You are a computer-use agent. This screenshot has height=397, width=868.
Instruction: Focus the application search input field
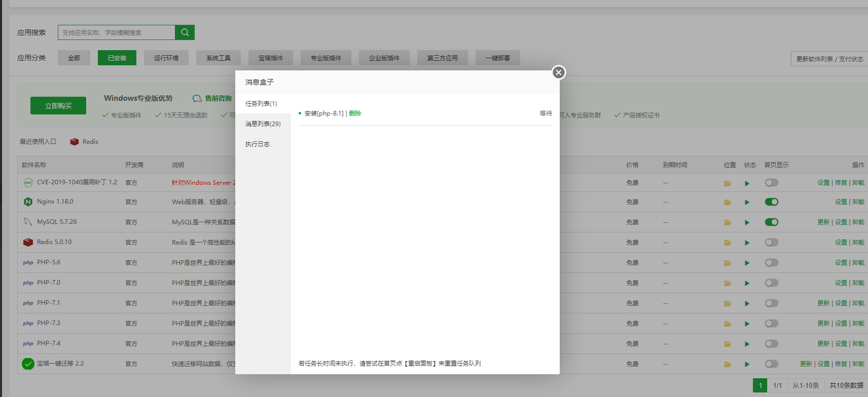pyautogui.click(x=117, y=32)
